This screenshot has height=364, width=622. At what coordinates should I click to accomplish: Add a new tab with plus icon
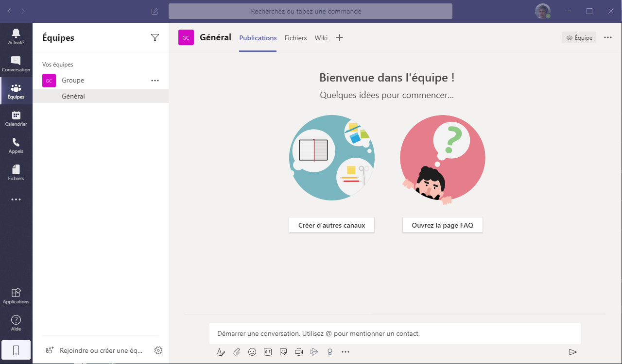tap(339, 38)
